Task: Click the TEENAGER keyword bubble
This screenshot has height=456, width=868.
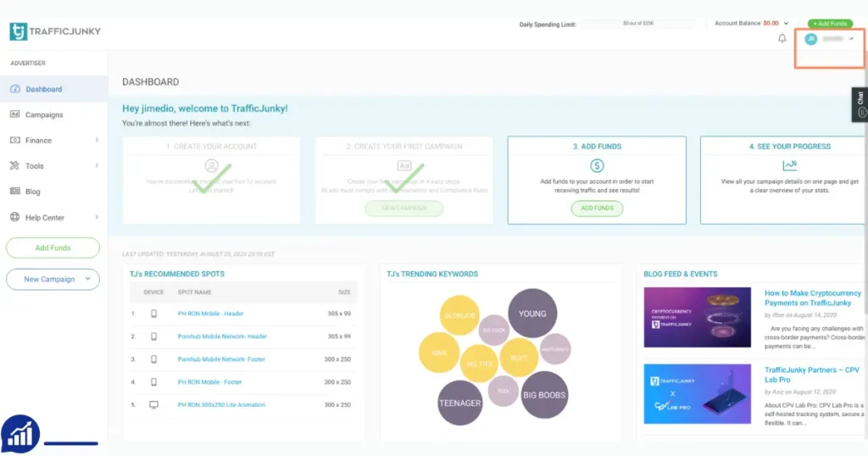Action: point(459,403)
